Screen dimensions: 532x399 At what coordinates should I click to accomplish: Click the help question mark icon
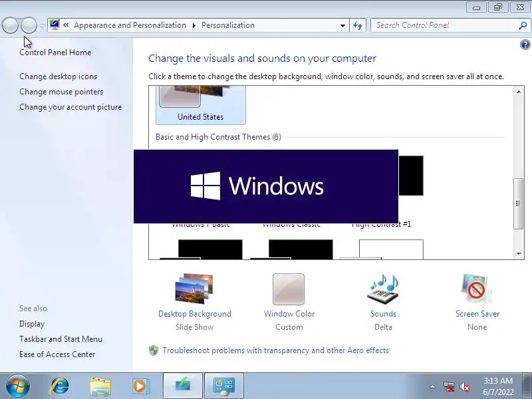click(525, 45)
